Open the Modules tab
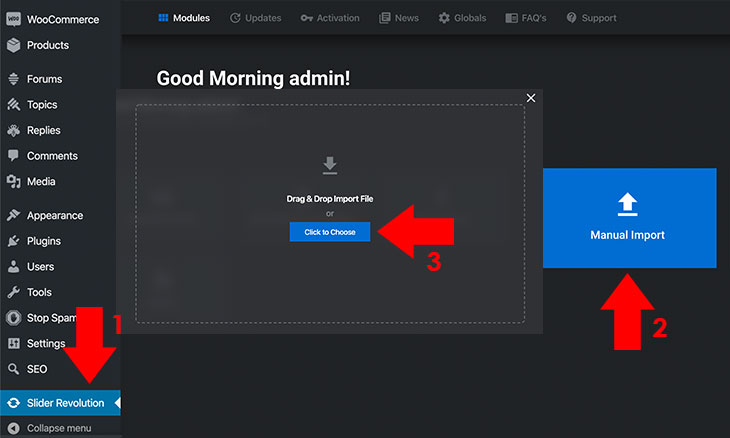This screenshot has height=438, width=730. coord(184,18)
